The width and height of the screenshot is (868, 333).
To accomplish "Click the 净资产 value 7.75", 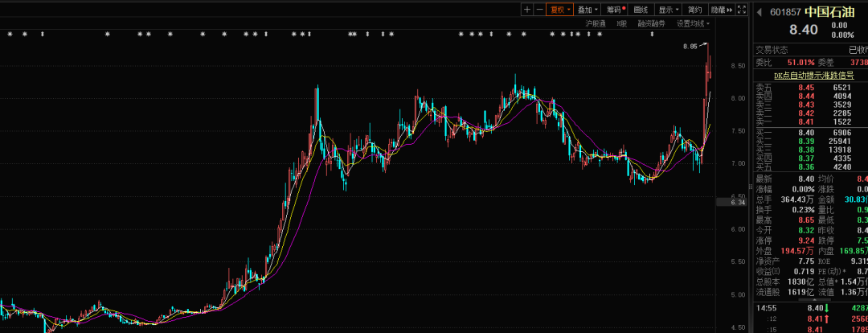I will (x=806, y=261).
